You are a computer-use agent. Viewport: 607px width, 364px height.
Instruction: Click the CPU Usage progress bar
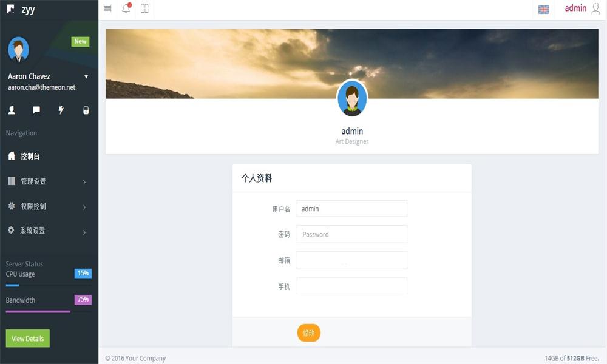point(49,286)
